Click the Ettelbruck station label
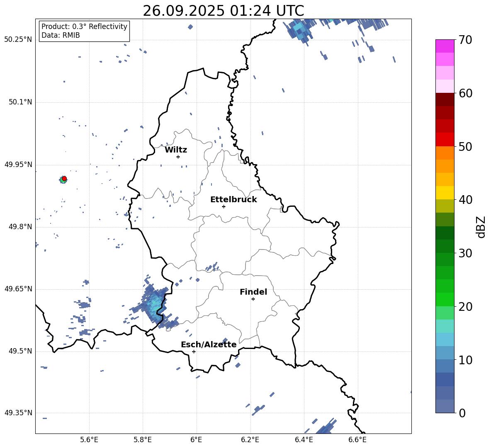 (x=233, y=200)
